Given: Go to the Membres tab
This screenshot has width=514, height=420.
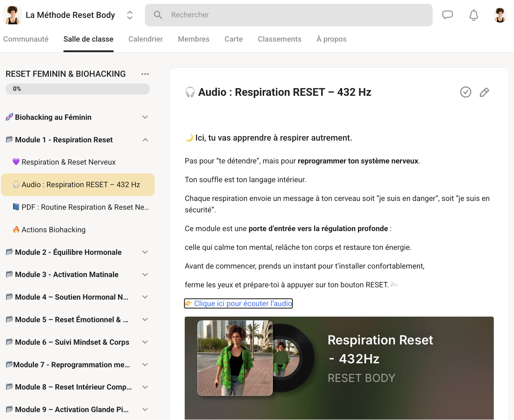Looking at the screenshot, I should pos(193,39).
